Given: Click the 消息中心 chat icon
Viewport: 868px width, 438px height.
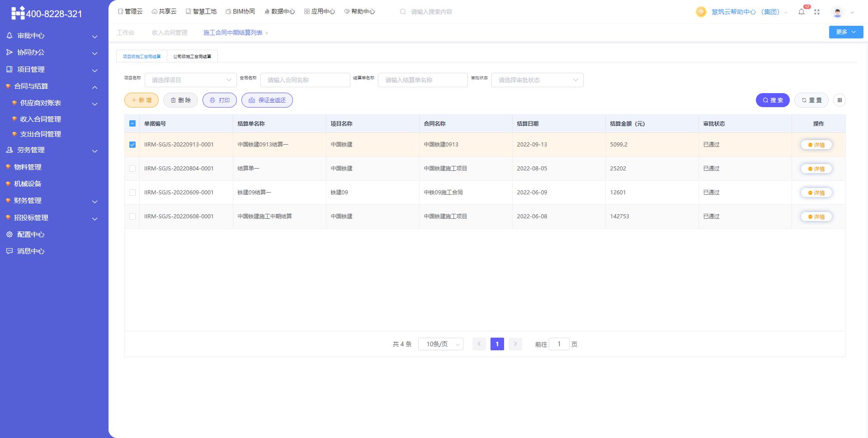Looking at the screenshot, I should pos(9,251).
